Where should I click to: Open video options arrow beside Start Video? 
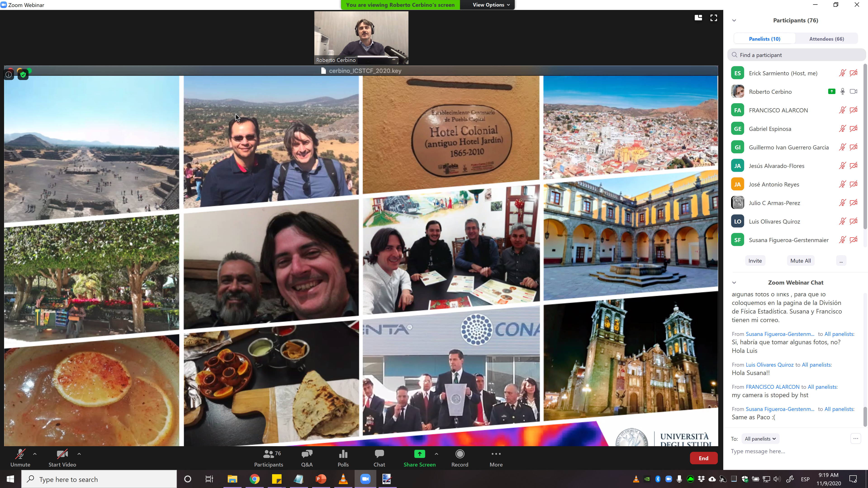(79, 454)
